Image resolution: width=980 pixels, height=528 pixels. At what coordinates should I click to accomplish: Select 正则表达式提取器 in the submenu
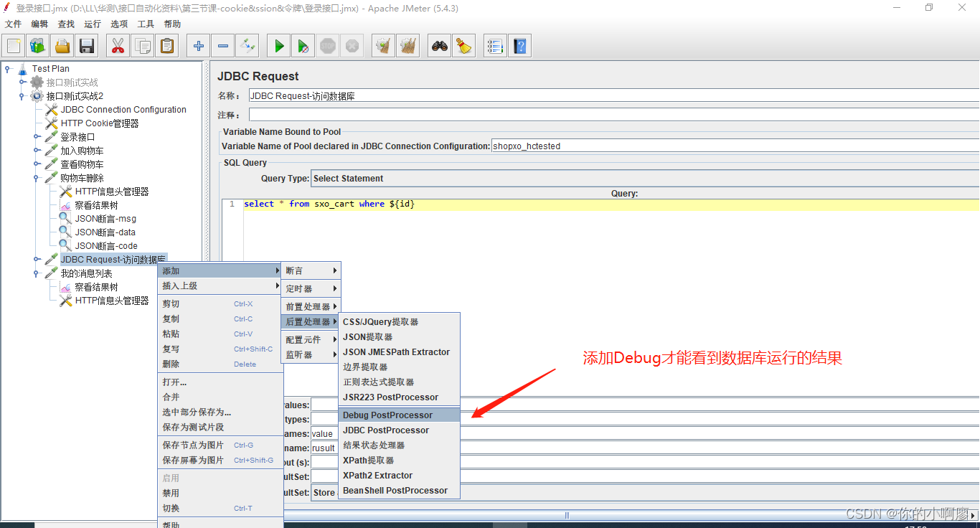point(399,382)
